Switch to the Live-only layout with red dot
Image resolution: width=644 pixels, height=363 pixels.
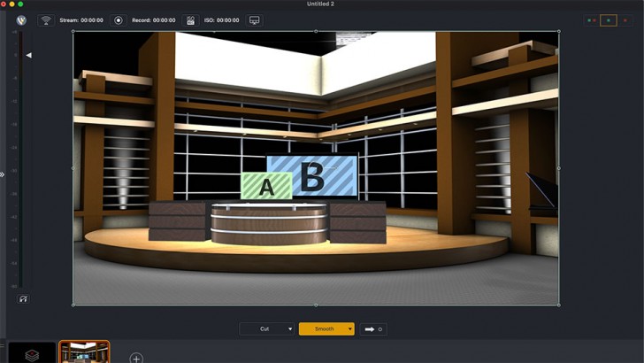[625, 20]
